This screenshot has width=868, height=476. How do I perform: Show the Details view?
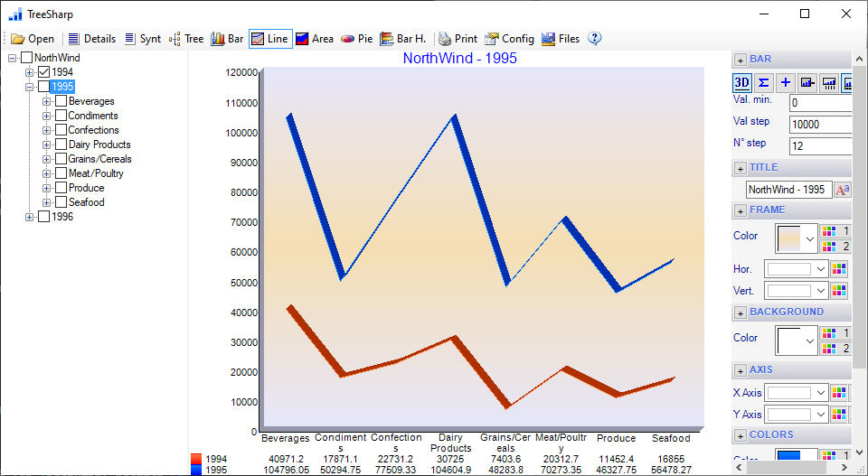(x=92, y=39)
